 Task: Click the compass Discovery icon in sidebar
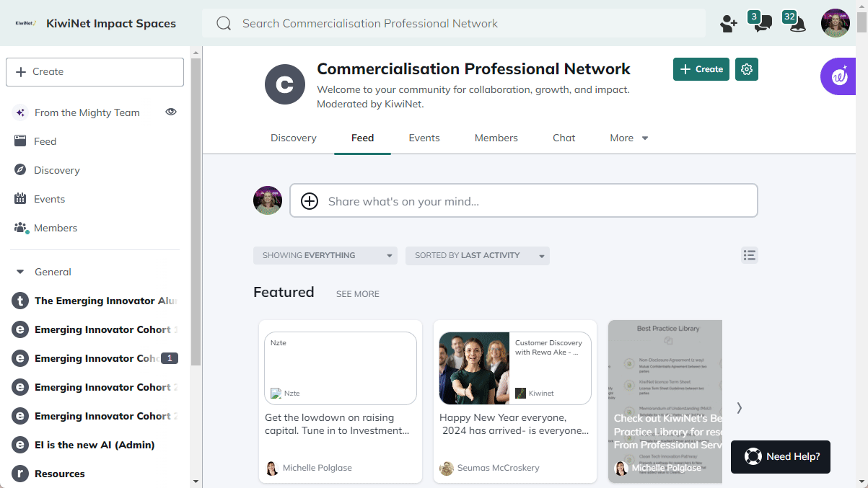click(x=20, y=170)
